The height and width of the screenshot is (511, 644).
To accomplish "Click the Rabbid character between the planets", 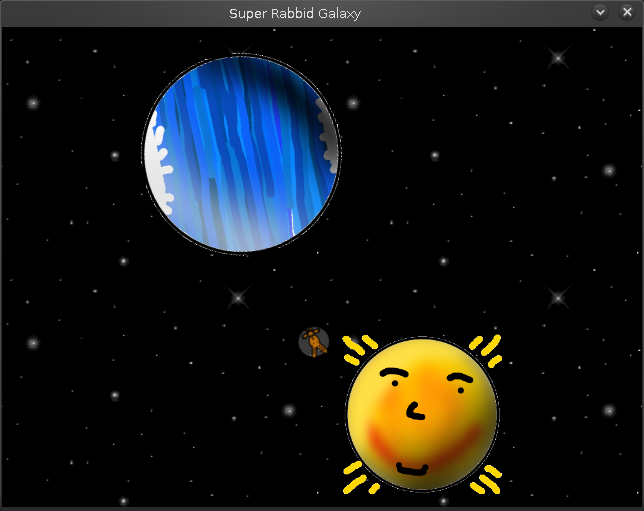I will [314, 343].
